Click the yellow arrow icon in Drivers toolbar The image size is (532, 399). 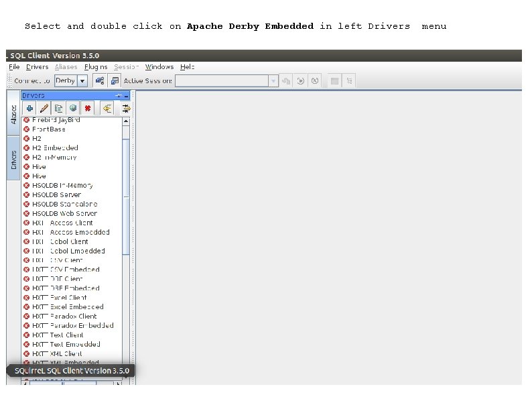tap(107, 109)
